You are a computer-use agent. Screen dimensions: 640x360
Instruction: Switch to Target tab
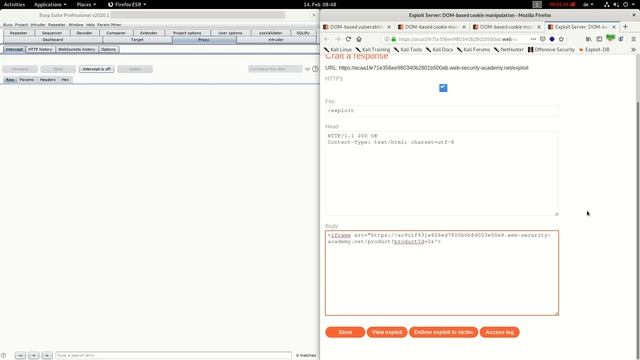coord(137,40)
